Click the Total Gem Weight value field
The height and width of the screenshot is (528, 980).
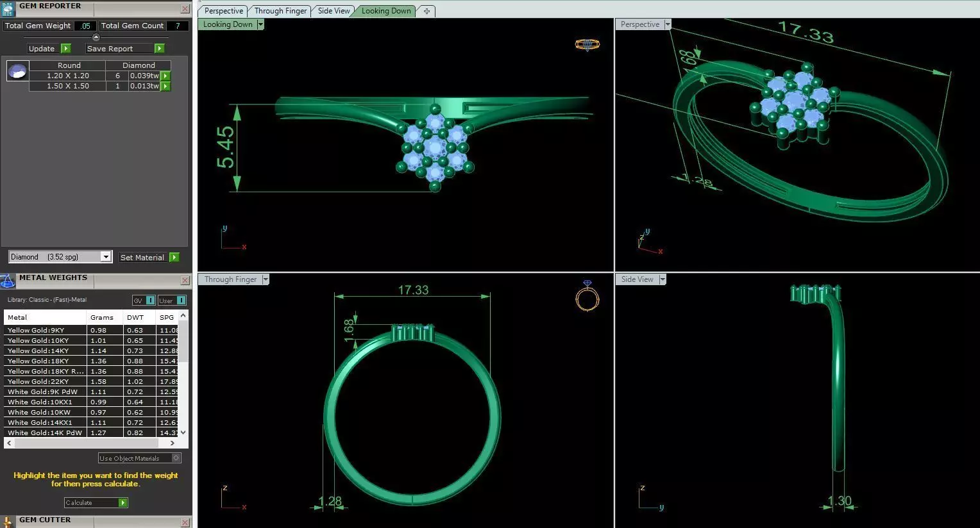85,26
